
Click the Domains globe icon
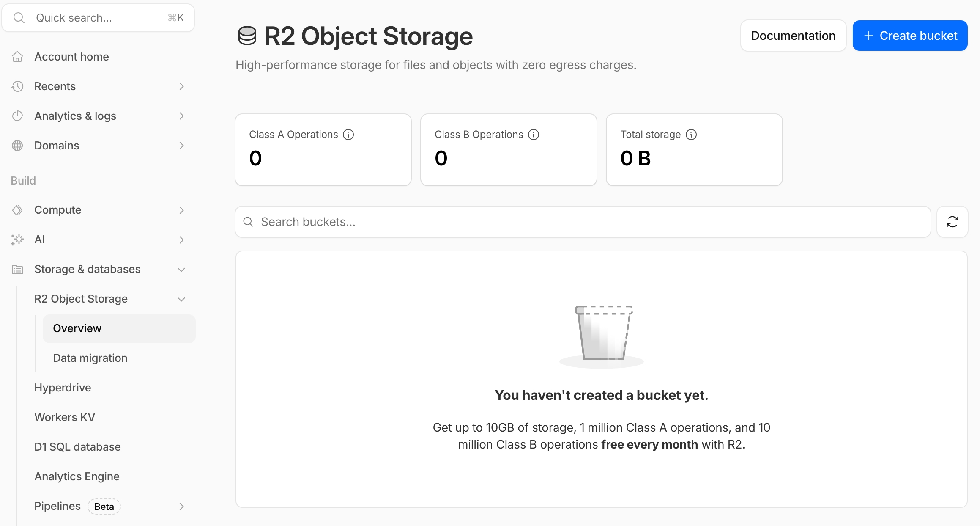17,146
